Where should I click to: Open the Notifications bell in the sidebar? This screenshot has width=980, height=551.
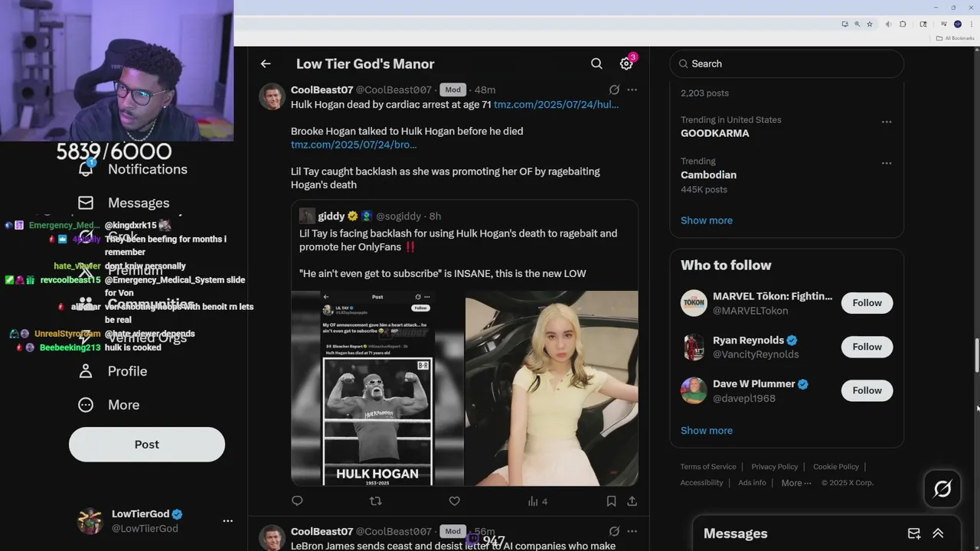tap(86, 169)
